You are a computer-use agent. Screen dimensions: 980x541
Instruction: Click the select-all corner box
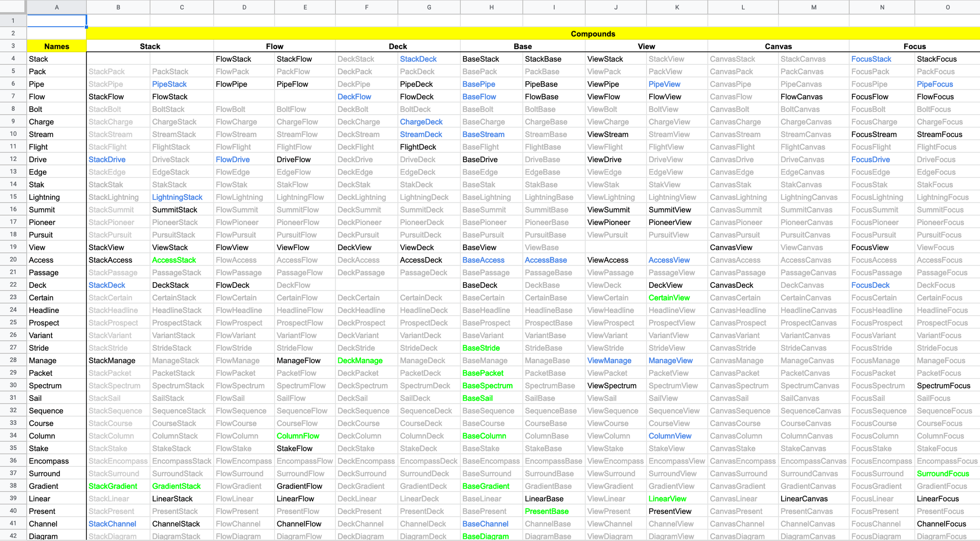pos(13,7)
